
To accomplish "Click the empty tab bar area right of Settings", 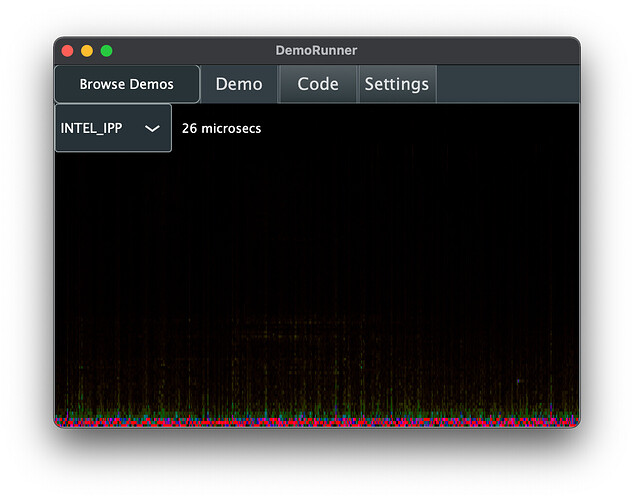I will pos(508,84).
